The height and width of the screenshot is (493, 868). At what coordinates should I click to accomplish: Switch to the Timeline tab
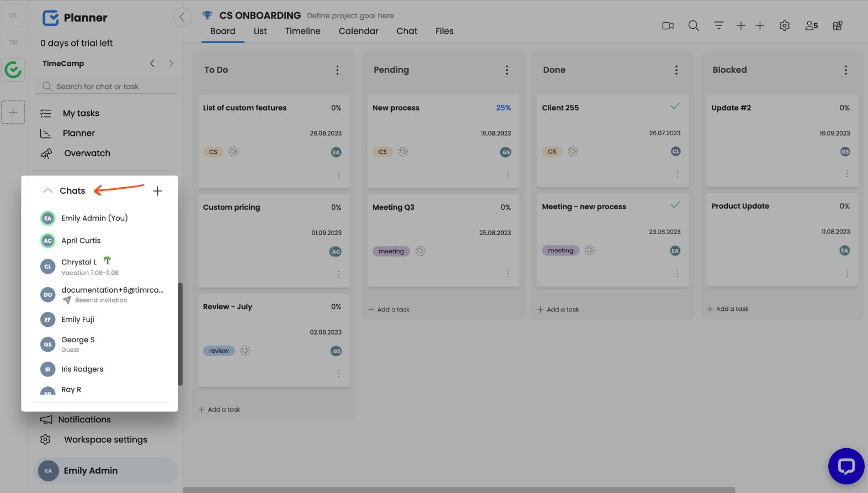click(x=303, y=31)
